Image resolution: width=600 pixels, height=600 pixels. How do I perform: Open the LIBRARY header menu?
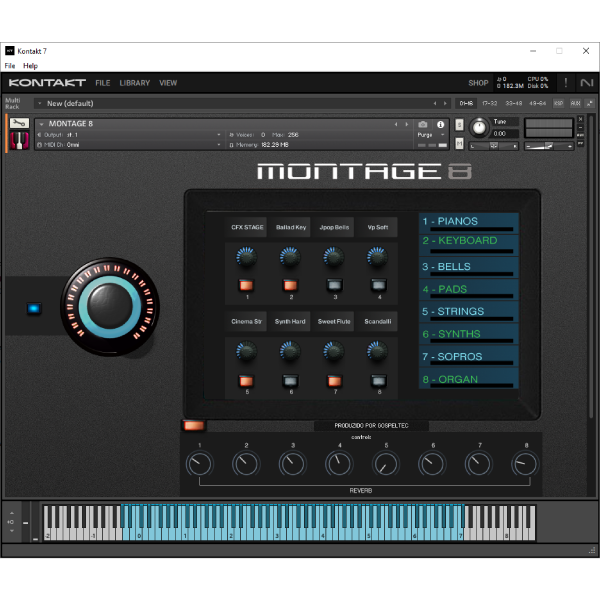135,83
